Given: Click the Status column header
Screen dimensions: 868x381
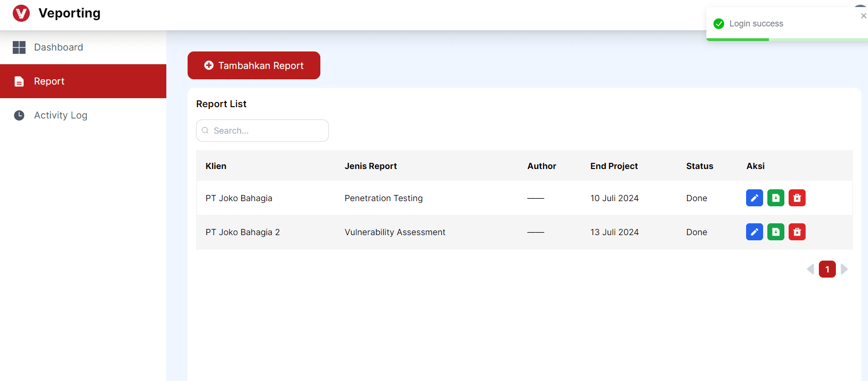Looking at the screenshot, I should [700, 166].
